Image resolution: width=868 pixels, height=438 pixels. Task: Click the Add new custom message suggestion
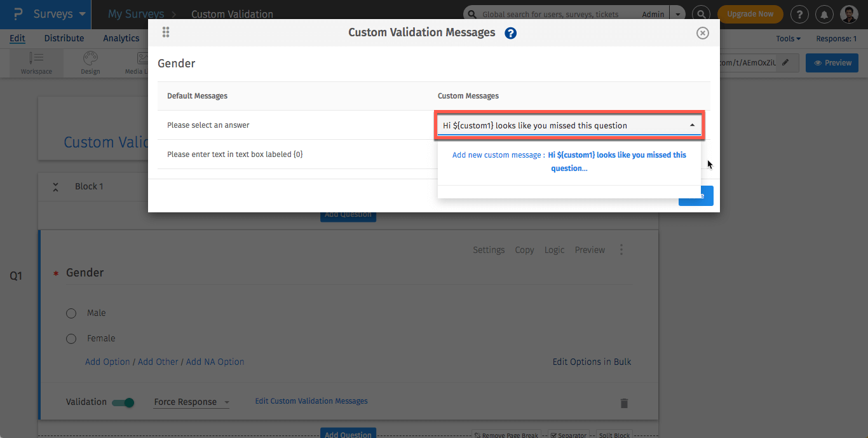[569, 161]
